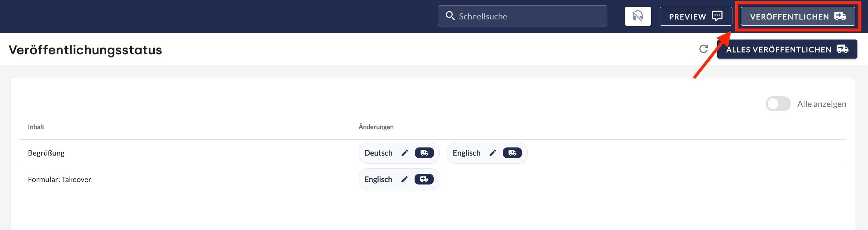Enable the Alle anzeigen switch
The width and height of the screenshot is (868, 230).
coord(778,104)
